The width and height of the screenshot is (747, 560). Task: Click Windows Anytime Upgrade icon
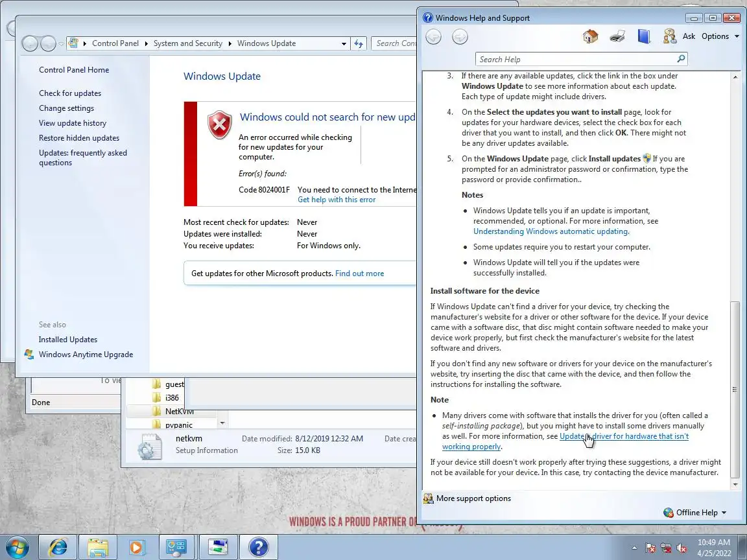coord(29,355)
